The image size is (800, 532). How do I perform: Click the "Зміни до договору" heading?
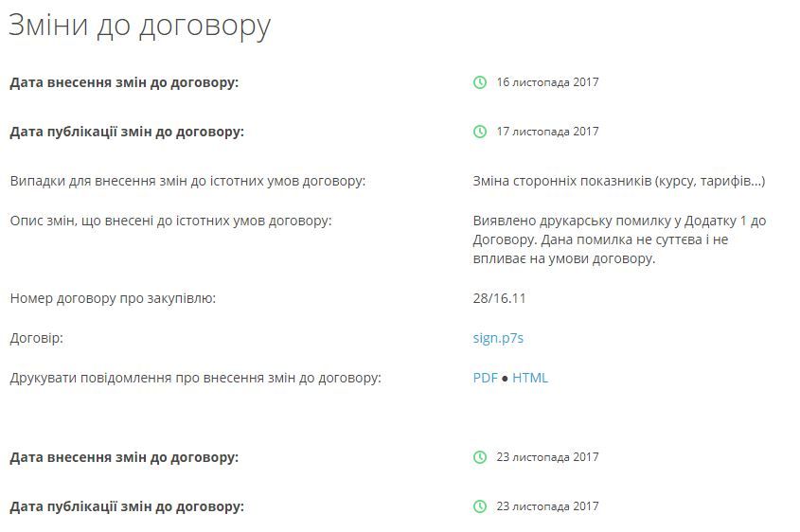click(140, 26)
